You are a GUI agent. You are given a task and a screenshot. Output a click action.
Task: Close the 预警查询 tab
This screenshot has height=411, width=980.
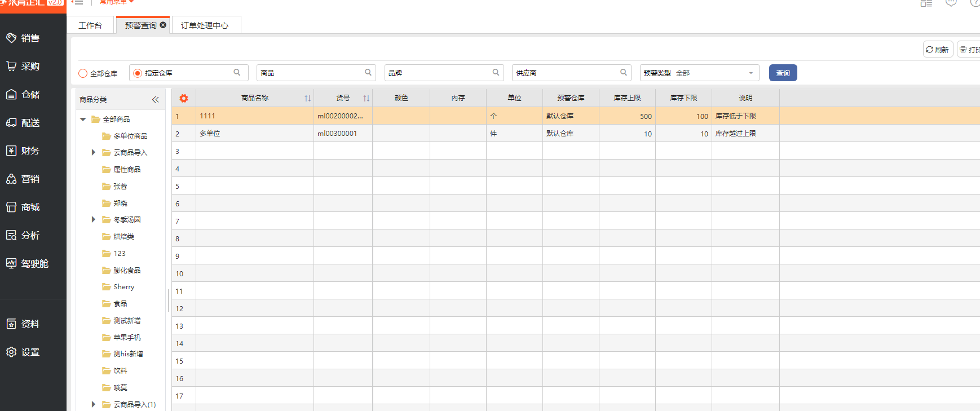[163, 25]
